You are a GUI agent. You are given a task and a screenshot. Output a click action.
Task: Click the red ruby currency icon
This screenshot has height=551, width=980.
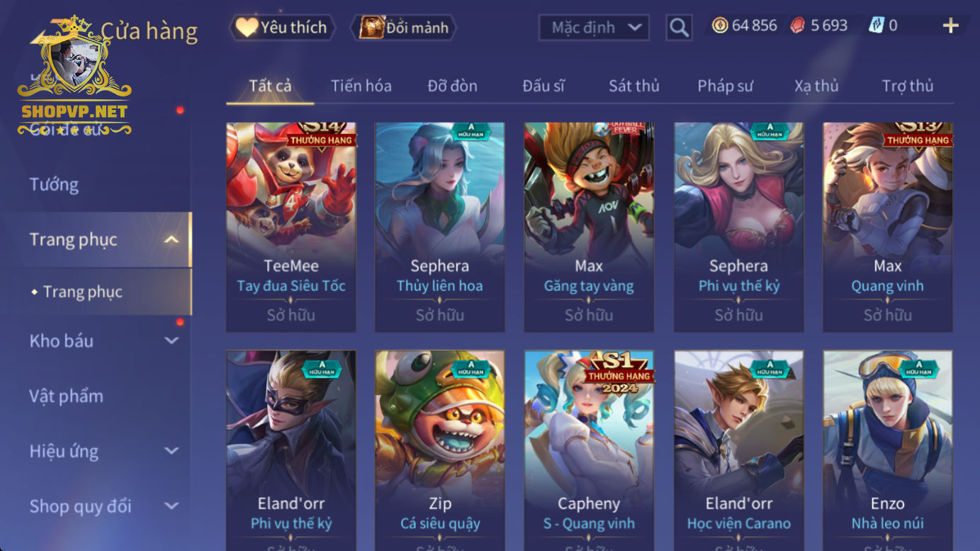coord(798,26)
